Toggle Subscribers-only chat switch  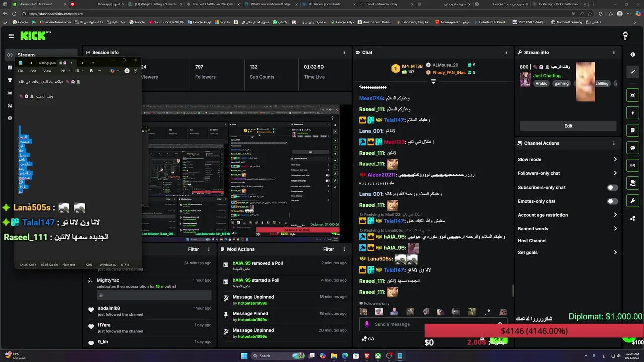pyautogui.click(x=612, y=187)
